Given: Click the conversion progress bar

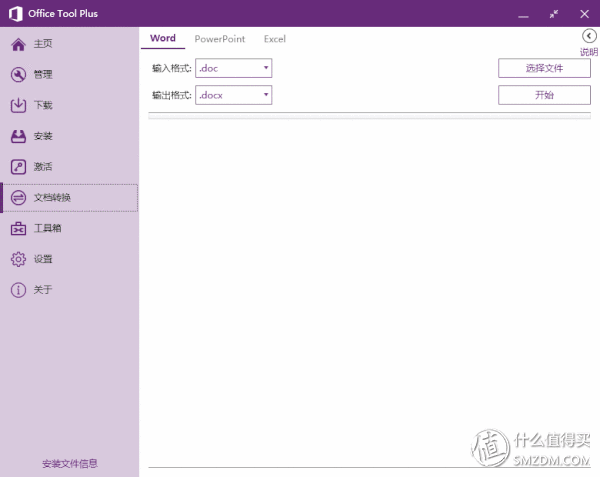Looking at the screenshot, I should [x=369, y=116].
